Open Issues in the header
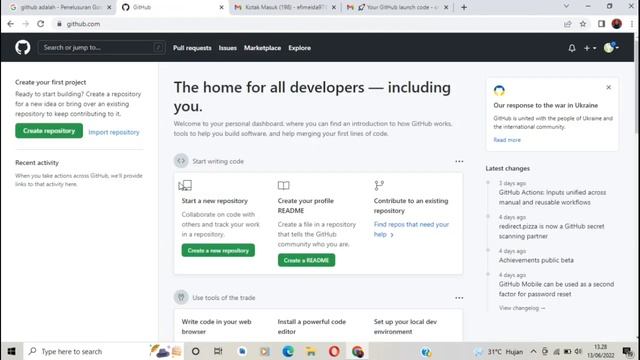 click(x=228, y=48)
